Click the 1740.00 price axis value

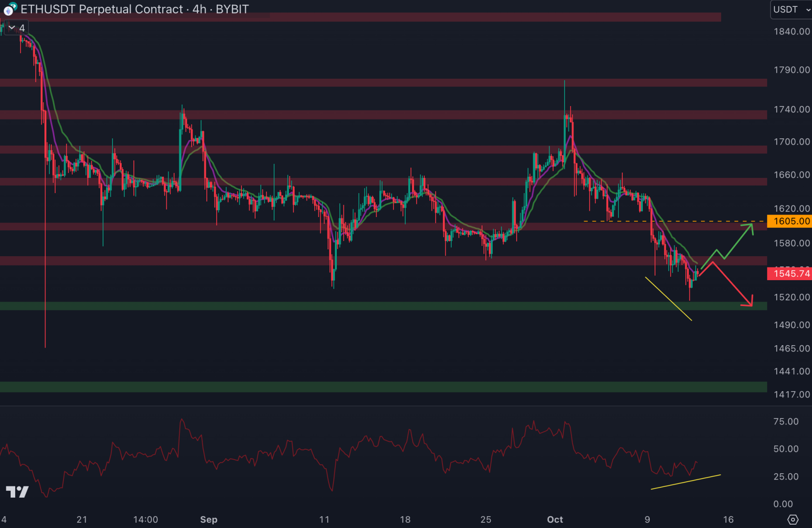pos(791,110)
